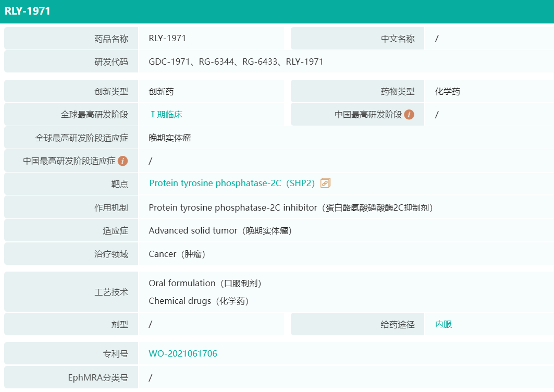The image size is (554, 392).
Task: Click the Advanced solid tumor indication text
Action: [193, 230]
